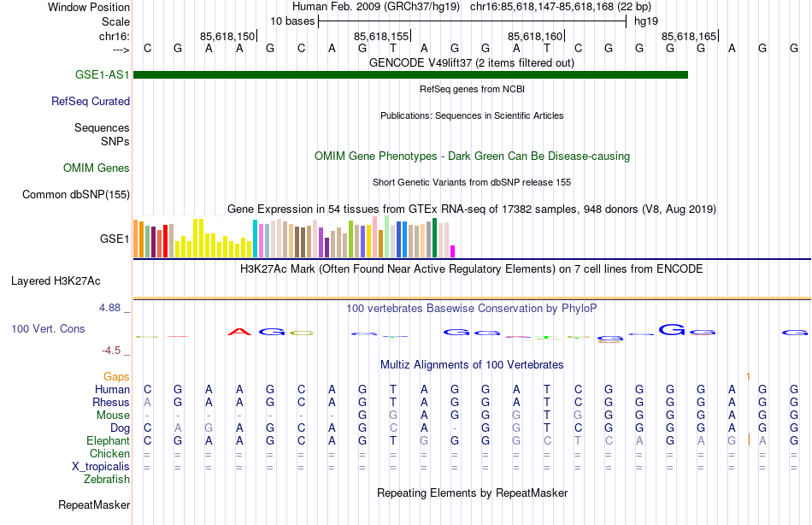Click the OMIM Genes track label
Viewport: 812px width, 525px height.
[x=97, y=168]
